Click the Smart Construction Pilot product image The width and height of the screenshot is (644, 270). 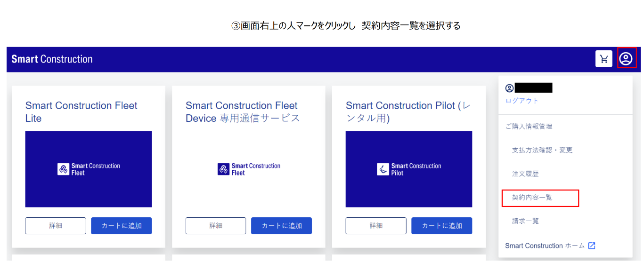[409, 169]
